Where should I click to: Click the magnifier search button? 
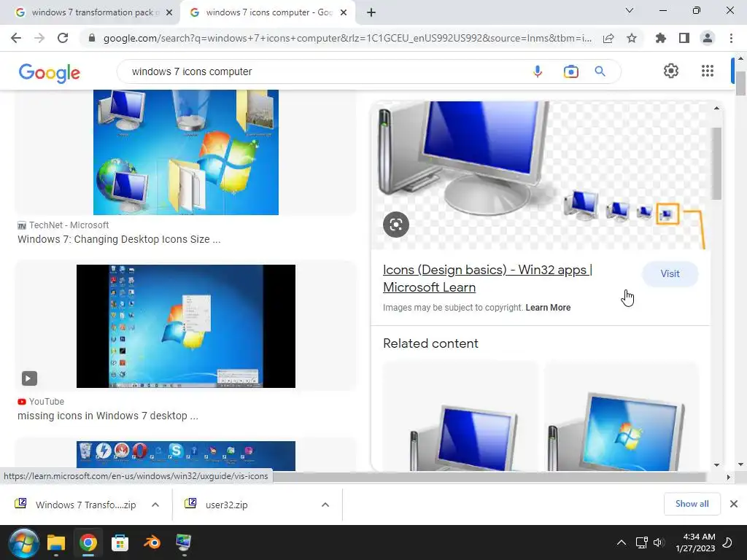pos(600,71)
